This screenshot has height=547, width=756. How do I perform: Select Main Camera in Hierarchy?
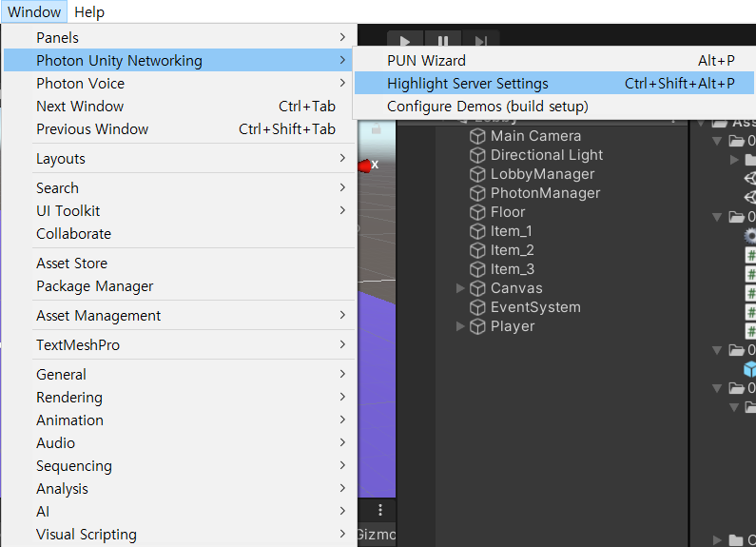pyautogui.click(x=535, y=136)
